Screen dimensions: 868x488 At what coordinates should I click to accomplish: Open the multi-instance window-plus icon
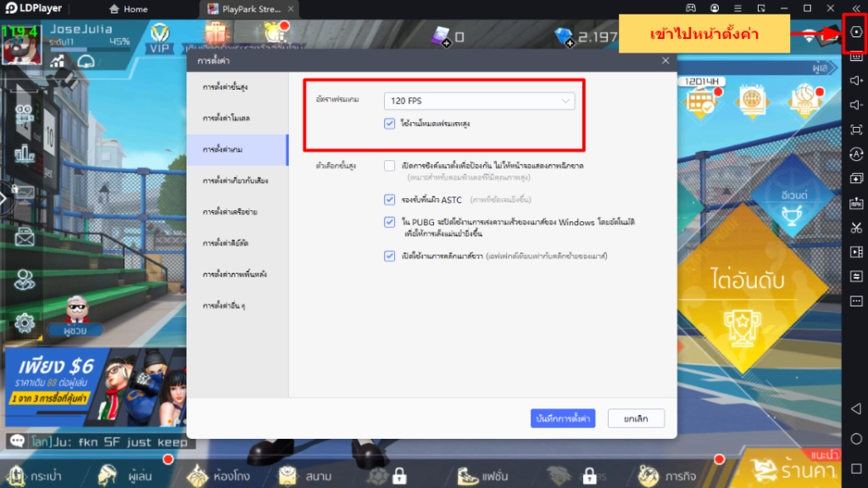[856, 178]
